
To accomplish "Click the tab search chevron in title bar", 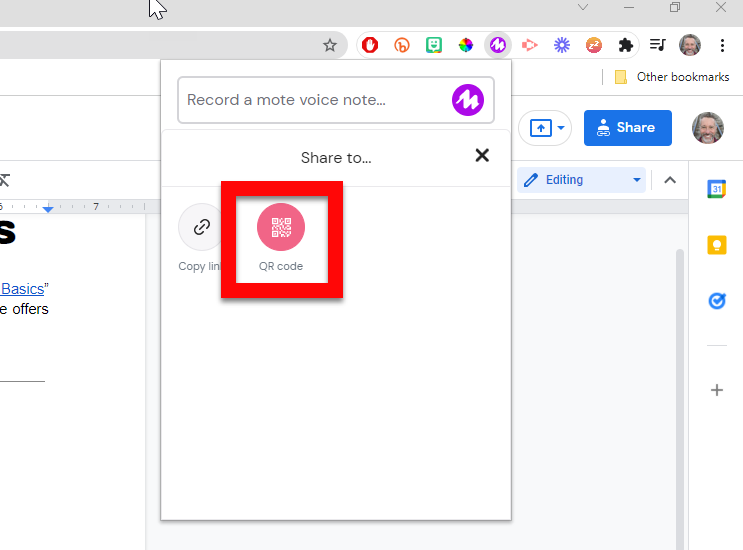I will (583, 7).
